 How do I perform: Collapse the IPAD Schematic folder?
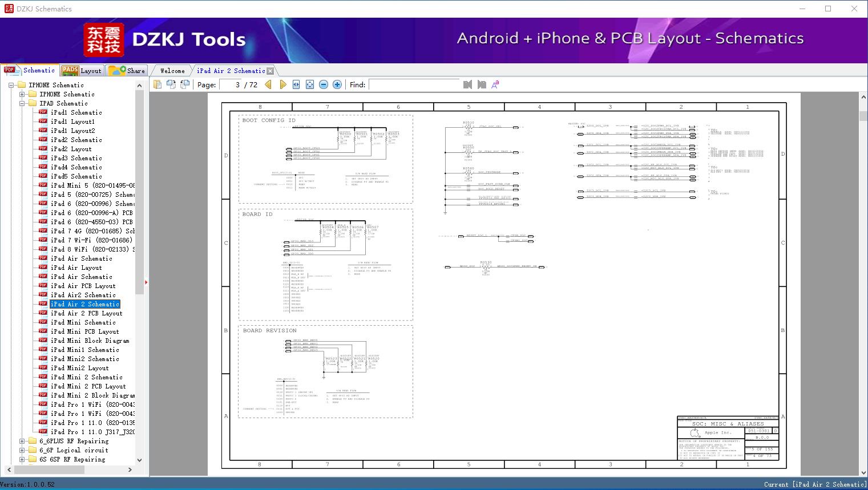22,103
